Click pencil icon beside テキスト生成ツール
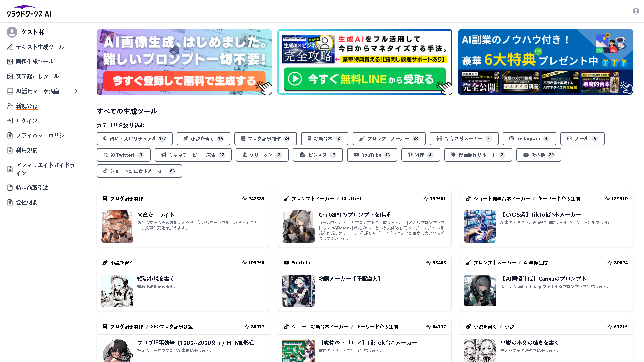 coord(10,47)
